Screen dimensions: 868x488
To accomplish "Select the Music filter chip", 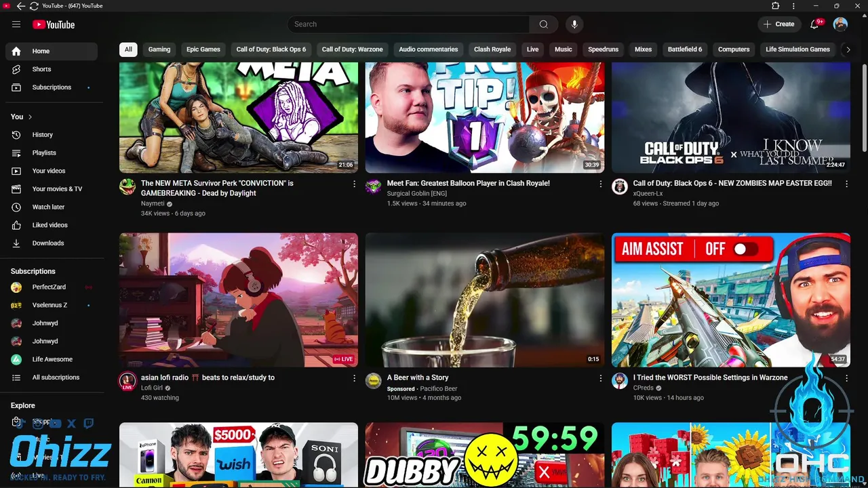I will click(564, 49).
